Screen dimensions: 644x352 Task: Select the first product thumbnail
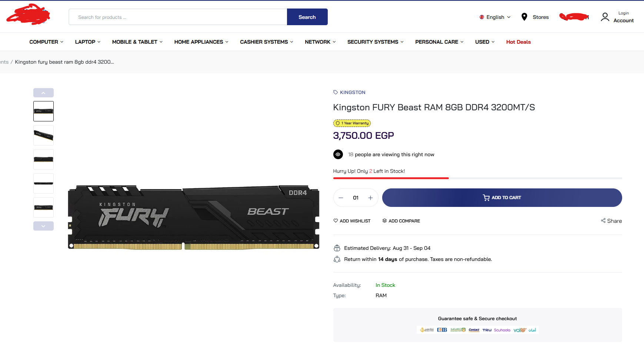(x=43, y=111)
